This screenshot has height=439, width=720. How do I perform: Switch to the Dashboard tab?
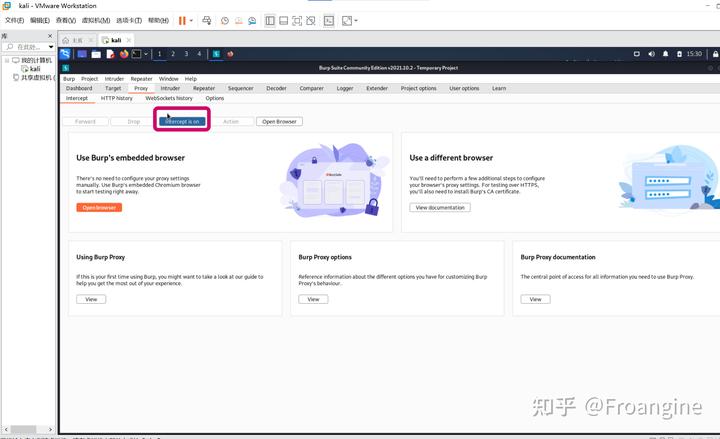click(79, 88)
